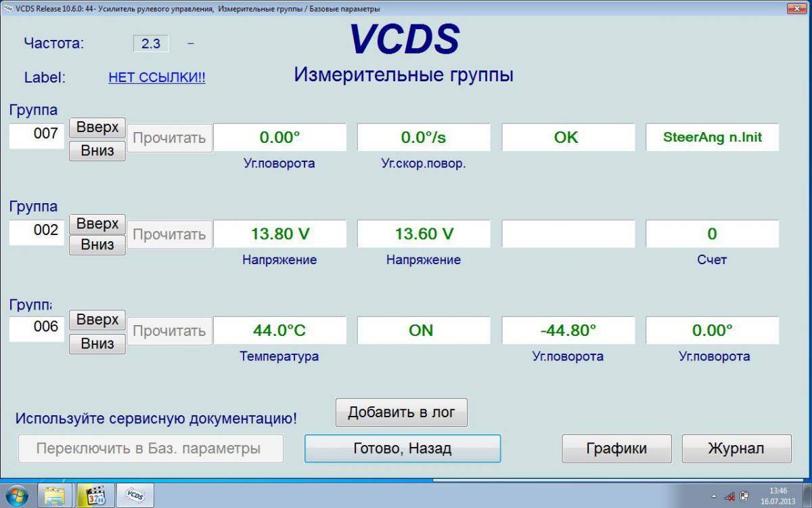Image resolution: width=812 pixels, height=508 pixels.
Task: Switch to VCDS taskbar icon
Action: pyautogui.click(x=135, y=496)
